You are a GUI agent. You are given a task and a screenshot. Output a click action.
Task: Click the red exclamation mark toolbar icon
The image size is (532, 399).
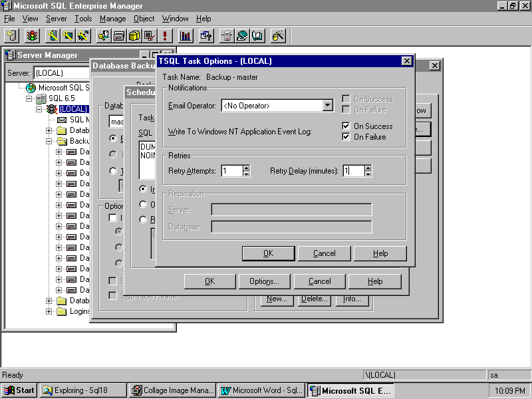[164, 35]
